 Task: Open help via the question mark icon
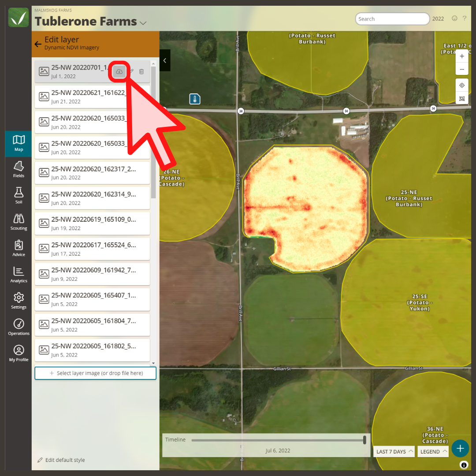(x=465, y=18)
